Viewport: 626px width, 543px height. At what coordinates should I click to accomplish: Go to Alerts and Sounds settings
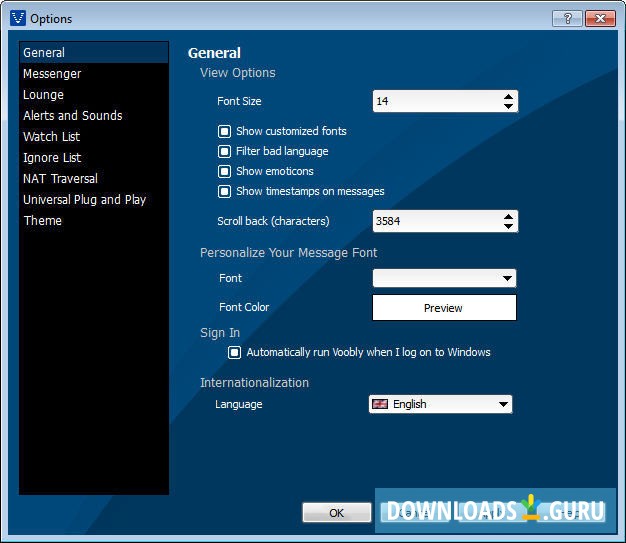tap(94, 115)
